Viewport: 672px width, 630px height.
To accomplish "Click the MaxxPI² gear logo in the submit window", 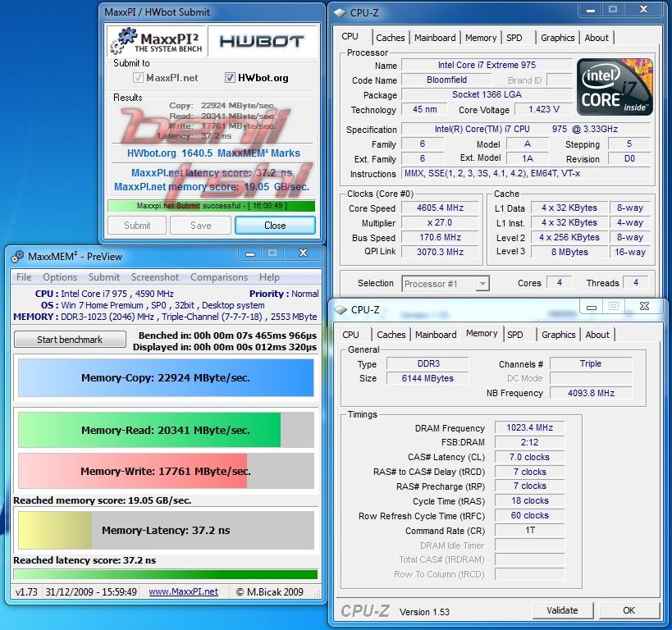I will pos(157,41).
